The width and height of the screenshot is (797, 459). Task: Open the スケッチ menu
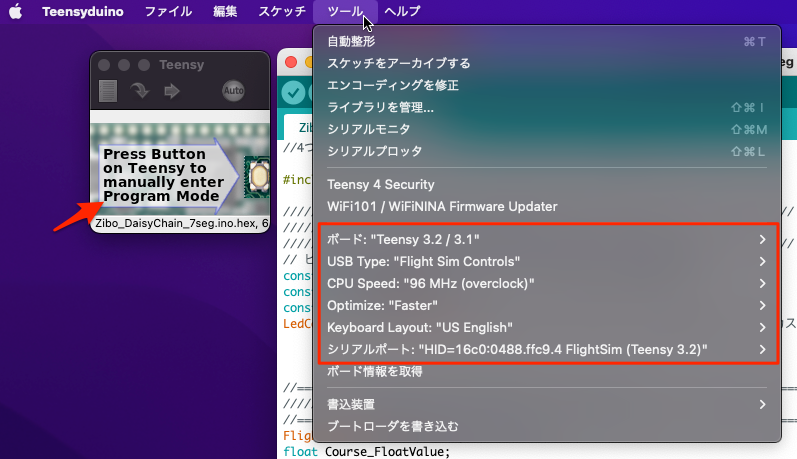click(282, 11)
